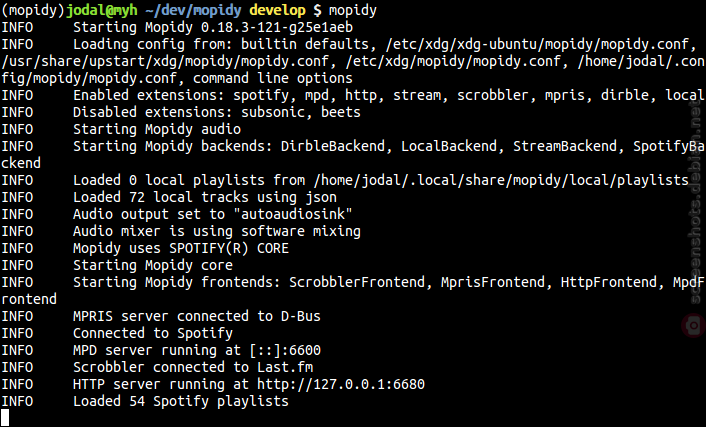Screen dimensions: 706x427
Task: Click the /etc/xdg/xdg-ubuntu/mopidy/mopidy.conf path
Action: tap(537, 45)
